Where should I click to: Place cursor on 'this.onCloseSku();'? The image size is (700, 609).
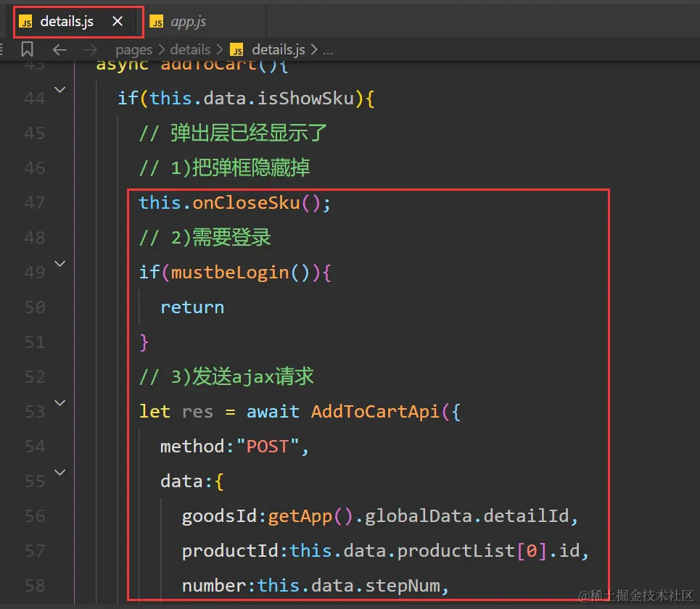point(235,203)
